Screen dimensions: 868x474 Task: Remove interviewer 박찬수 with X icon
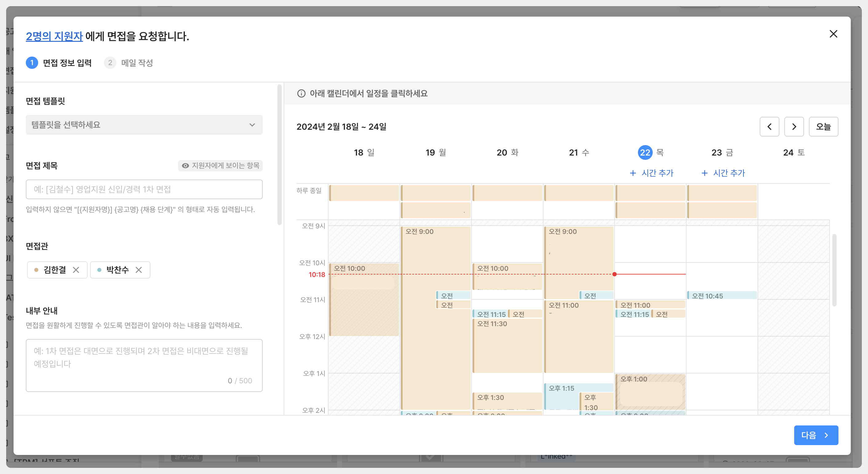139,270
